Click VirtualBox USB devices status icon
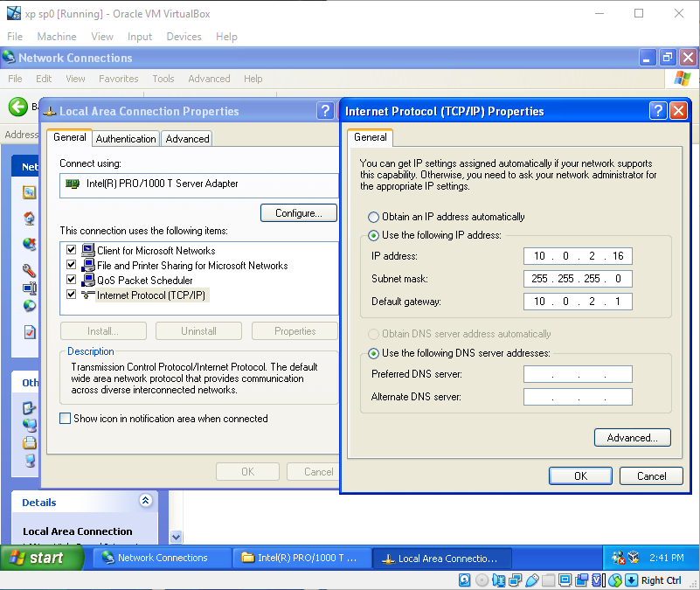Viewport: 700px width, 590px height. point(531,580)
